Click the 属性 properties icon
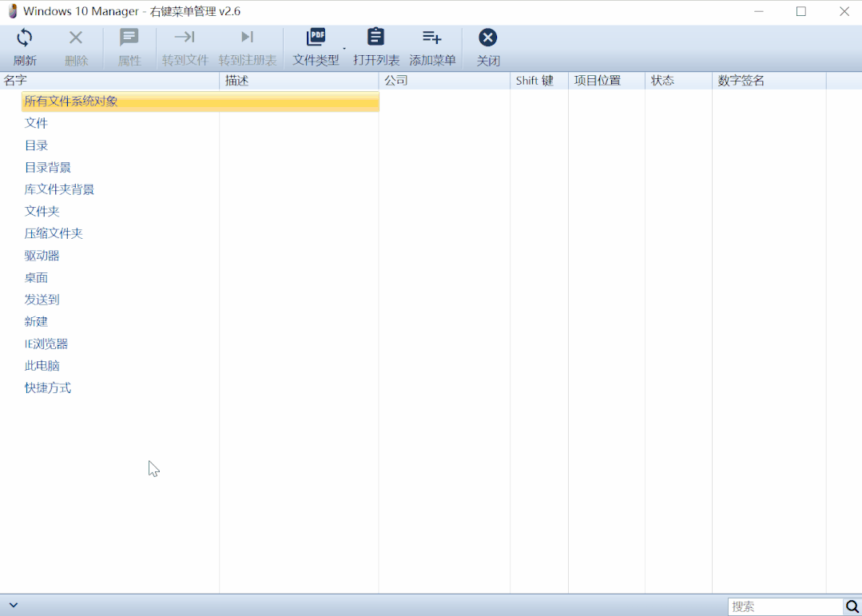This screenshot has width=862, height=616. coord(129,38)
